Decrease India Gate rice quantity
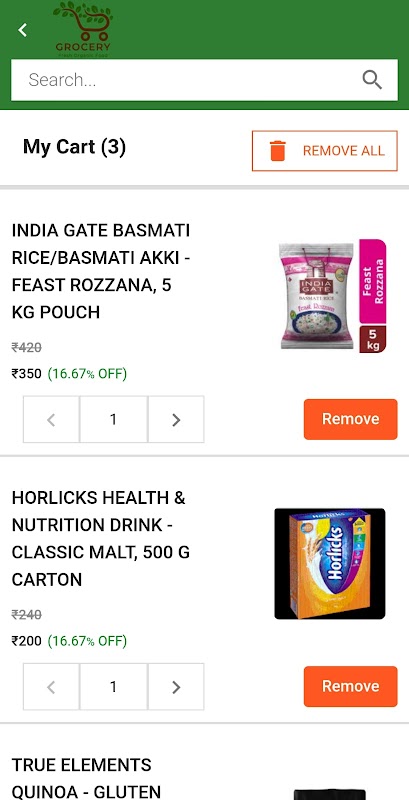Screen dimensions: 409x800 tap(51, 419)
